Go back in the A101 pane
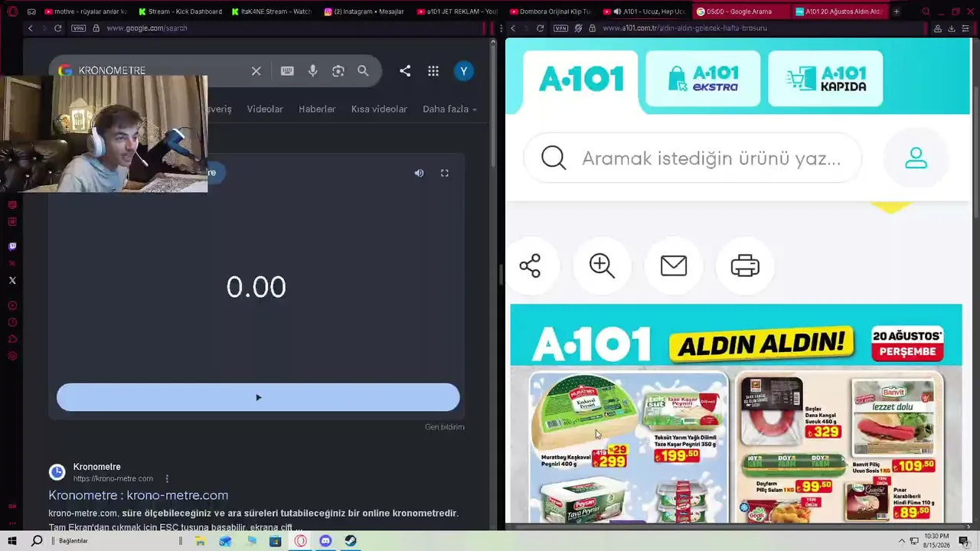980x551 pixels. (x=513, y=28)
